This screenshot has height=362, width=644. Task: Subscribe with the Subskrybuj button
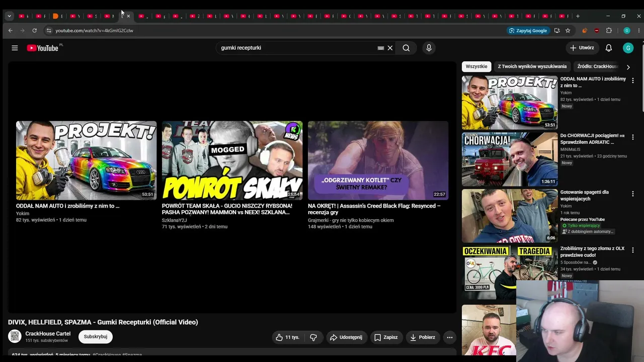[96, 337]
